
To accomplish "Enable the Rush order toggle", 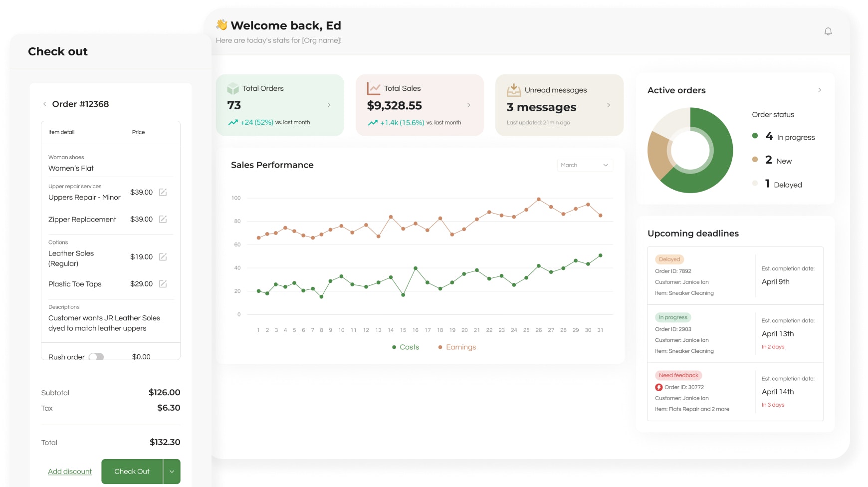I will click(x=96, y=357).
